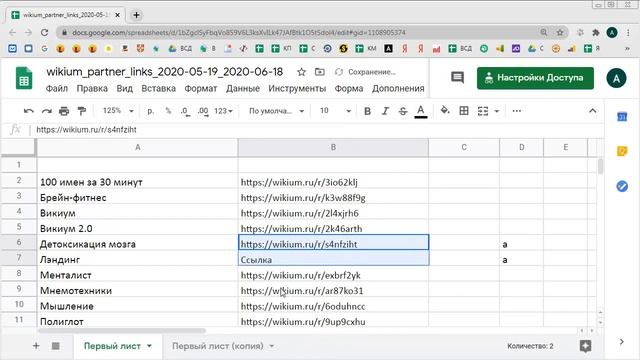The height and width of the screenshot is (360, 640).
Task: Click the Настройки Доступа share button
Action: tap(535, 78)
